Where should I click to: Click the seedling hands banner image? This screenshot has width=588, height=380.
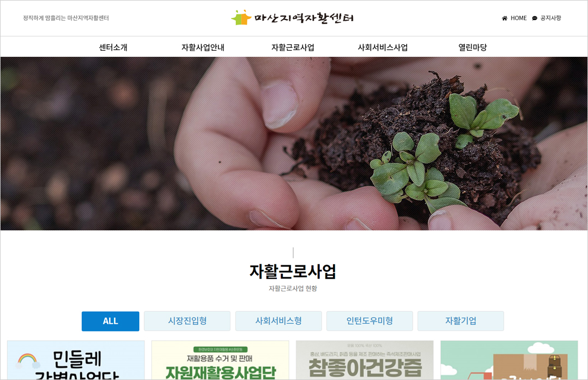(x=294, y=144)
